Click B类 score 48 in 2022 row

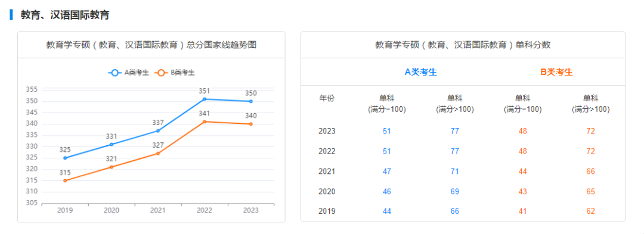tap(523, 151)
